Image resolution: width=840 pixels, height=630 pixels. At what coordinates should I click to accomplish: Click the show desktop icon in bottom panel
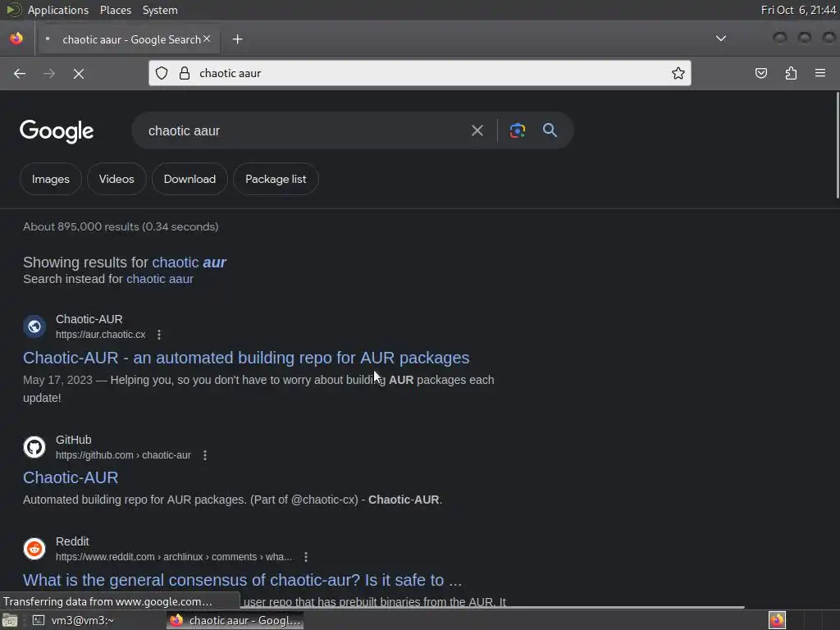point(10,620)
